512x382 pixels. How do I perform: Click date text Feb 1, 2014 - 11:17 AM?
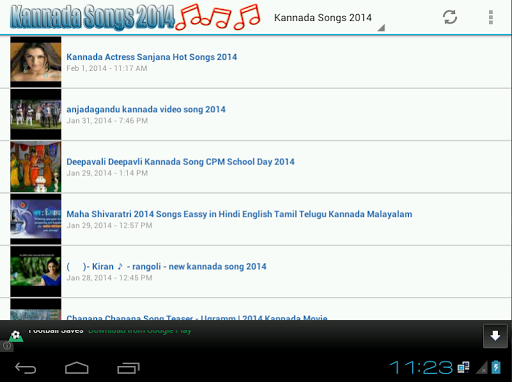[107, 68]
